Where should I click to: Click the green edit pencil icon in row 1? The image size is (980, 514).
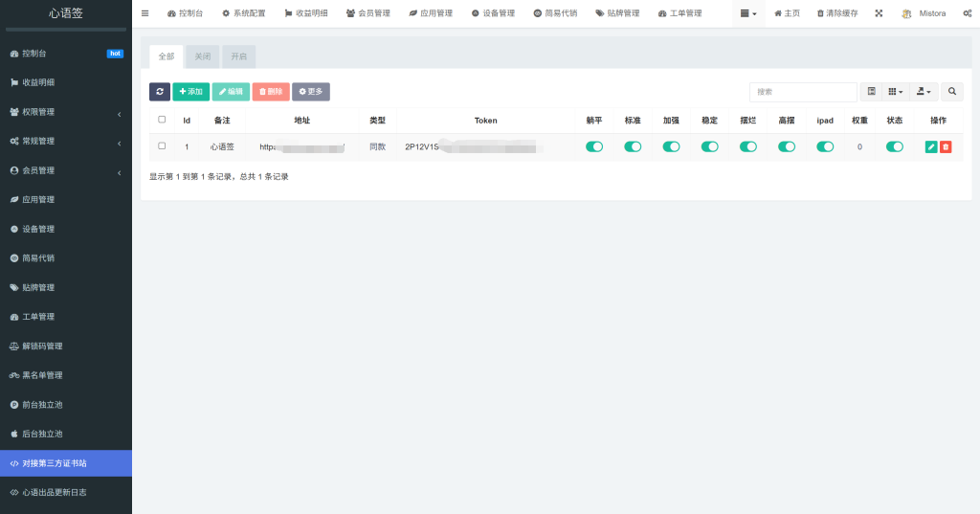click(x=931, y=147)
